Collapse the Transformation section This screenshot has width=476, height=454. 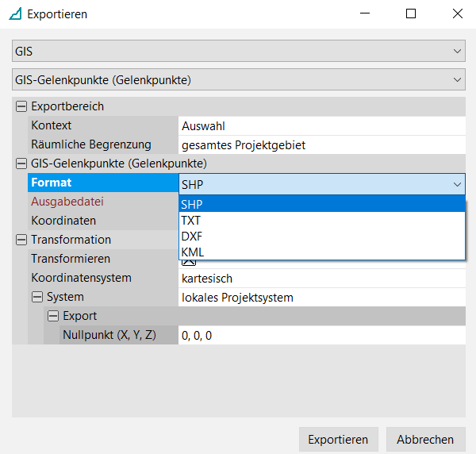tap(21, 240)
